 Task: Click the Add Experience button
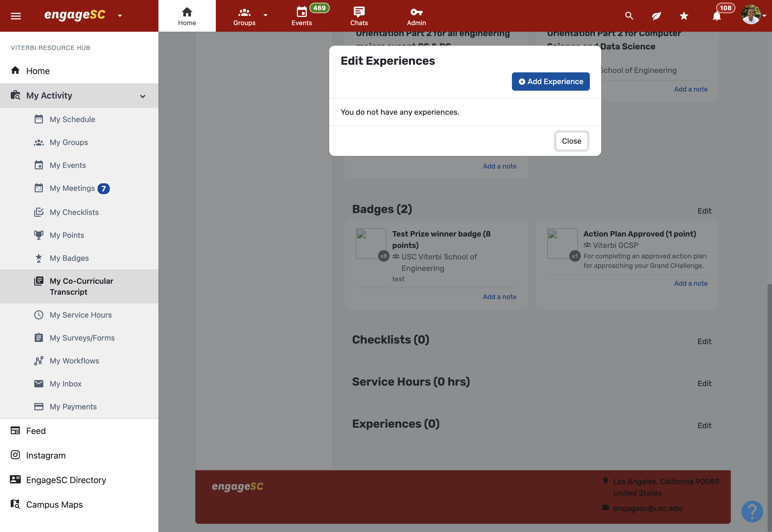(551, 82)
